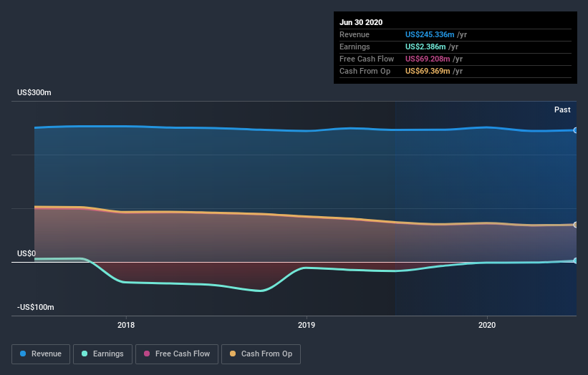The image size is (588, 375).
Task: Toggle the Free Cash Flow legend button
Action: (177, 354)
